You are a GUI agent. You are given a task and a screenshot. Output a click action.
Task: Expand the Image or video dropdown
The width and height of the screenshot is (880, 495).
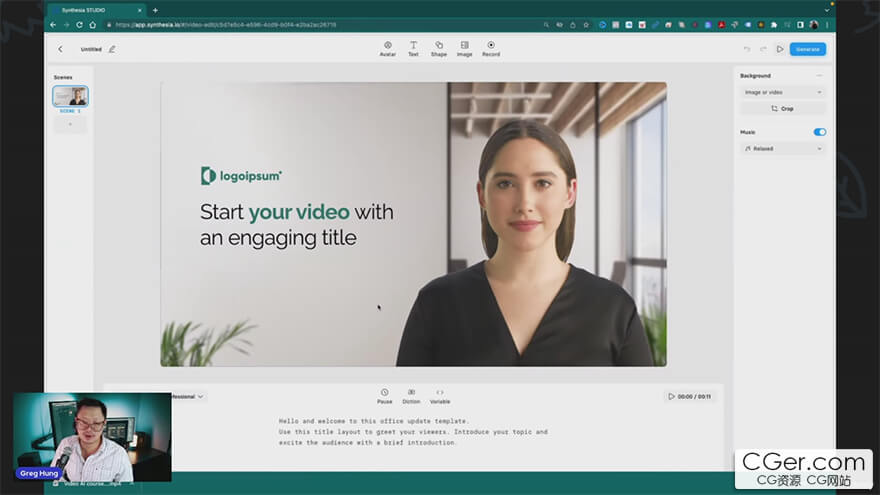coord(783,92)
